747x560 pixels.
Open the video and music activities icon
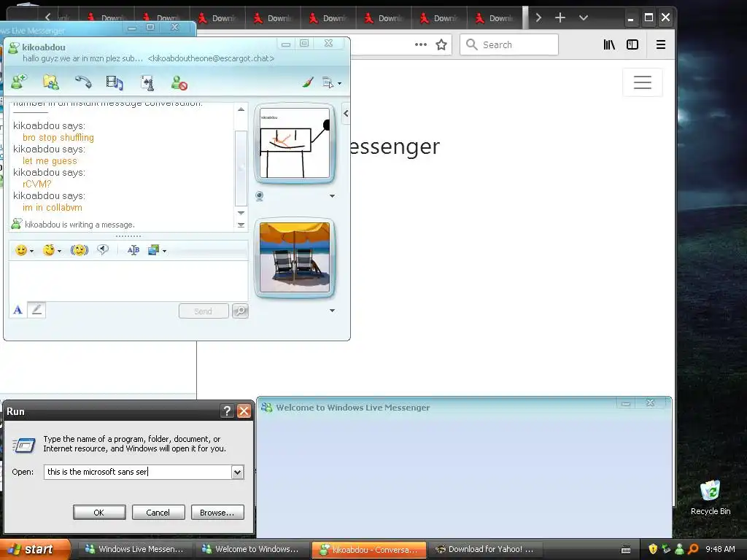(115, 83)
